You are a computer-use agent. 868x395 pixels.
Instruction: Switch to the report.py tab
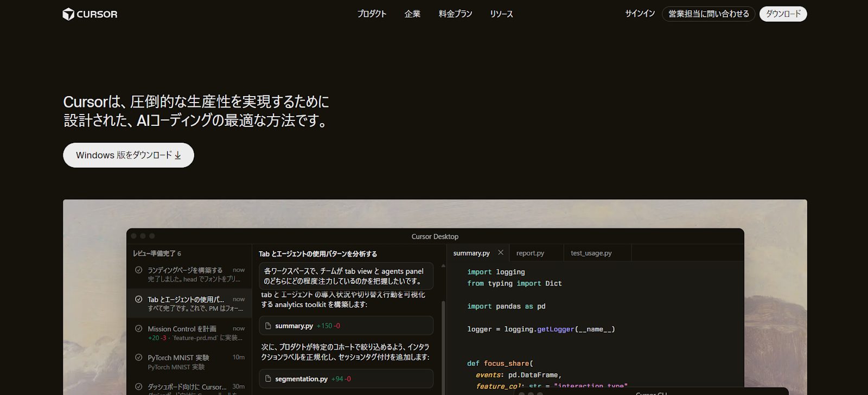pos(530,253)
